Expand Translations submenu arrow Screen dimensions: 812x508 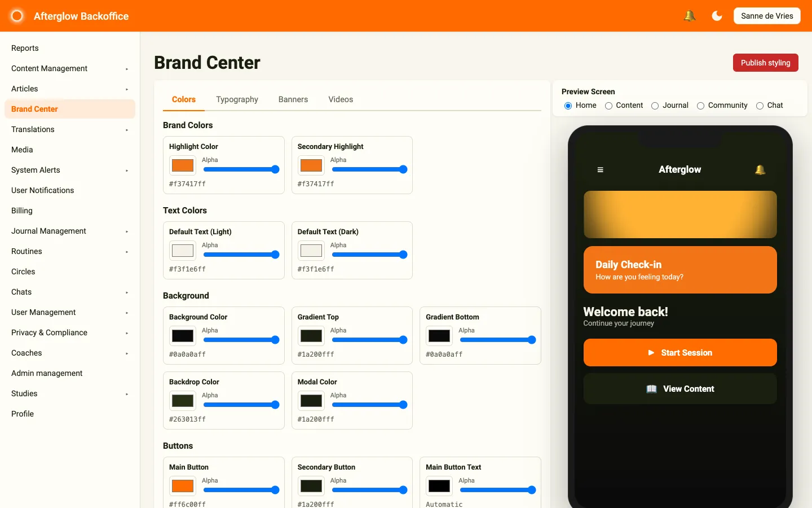[127, 130]
